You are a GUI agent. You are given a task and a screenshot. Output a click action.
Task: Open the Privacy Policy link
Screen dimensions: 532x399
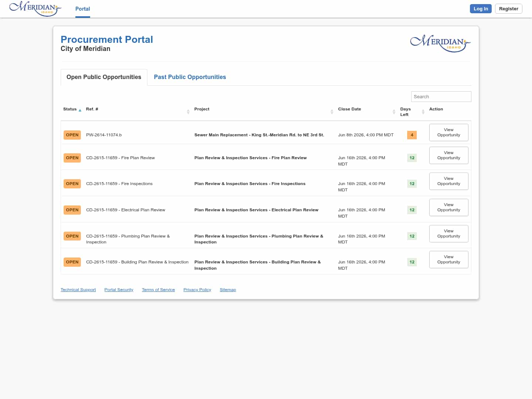coord(197,290)
